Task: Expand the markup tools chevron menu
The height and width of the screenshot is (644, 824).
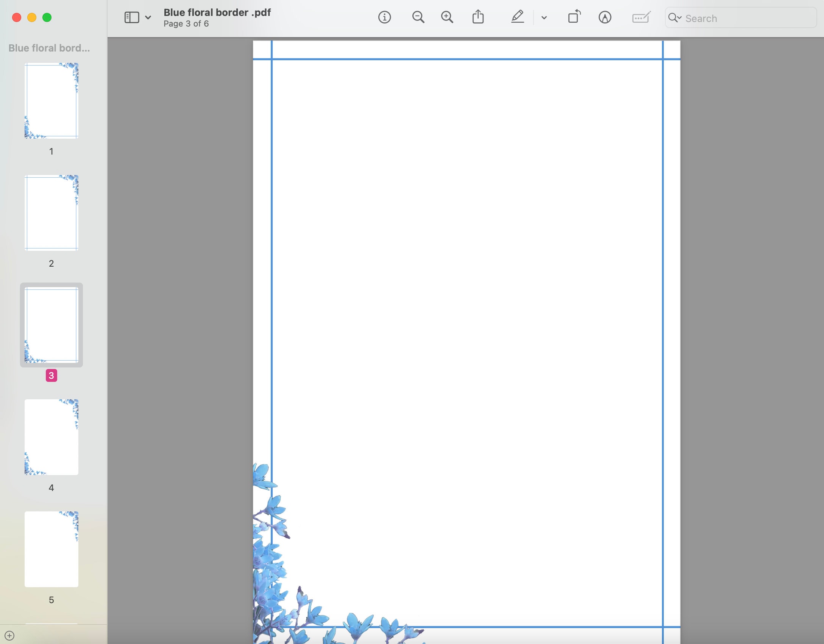Action: pos(544,17)
